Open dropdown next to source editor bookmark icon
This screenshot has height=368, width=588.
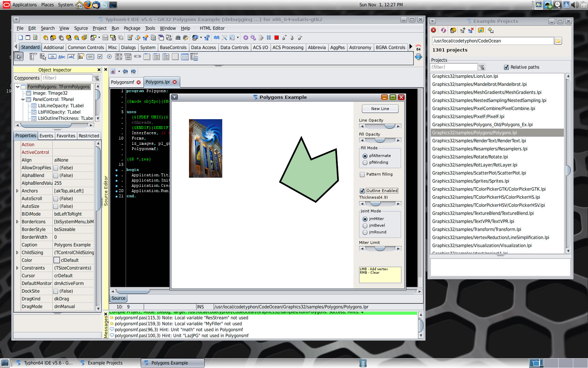pos(119,71)
